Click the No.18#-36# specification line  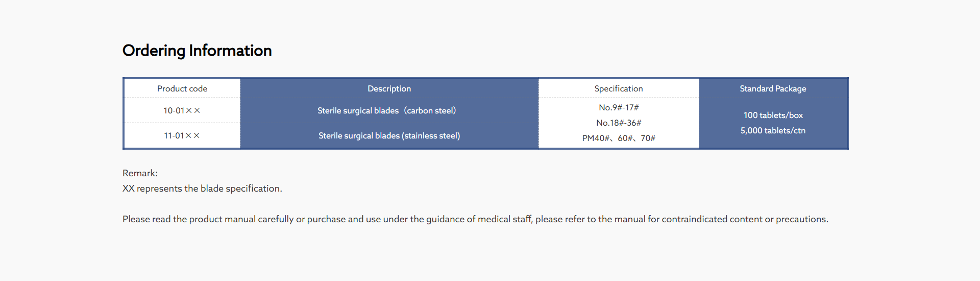click(x=619, y=123)
